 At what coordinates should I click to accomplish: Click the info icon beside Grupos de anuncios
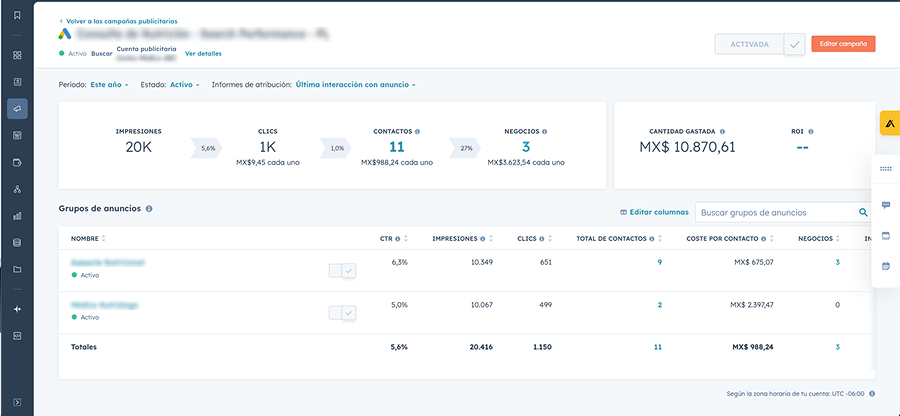coord(149,209)
